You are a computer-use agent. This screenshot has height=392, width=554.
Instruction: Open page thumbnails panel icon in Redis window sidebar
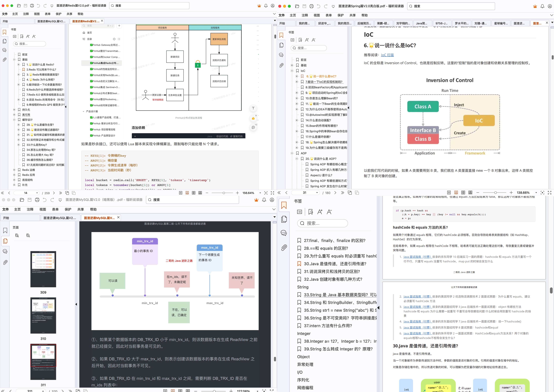point(5,41)
